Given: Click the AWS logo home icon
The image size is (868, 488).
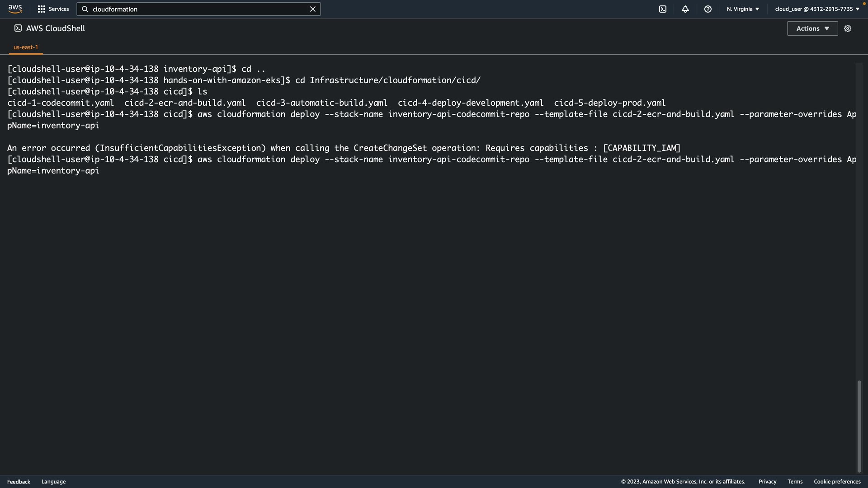Looking at the screenshot, I should point(15,9).
